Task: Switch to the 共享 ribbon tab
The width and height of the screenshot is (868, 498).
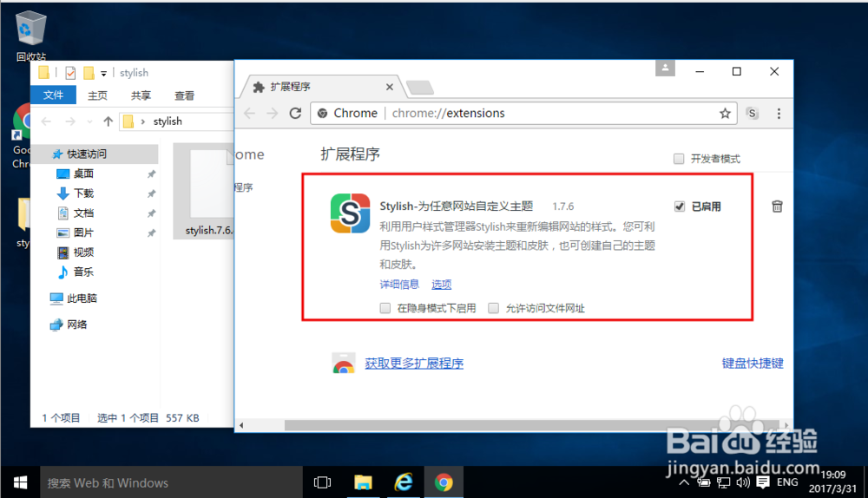Action: tap(141, 95)
